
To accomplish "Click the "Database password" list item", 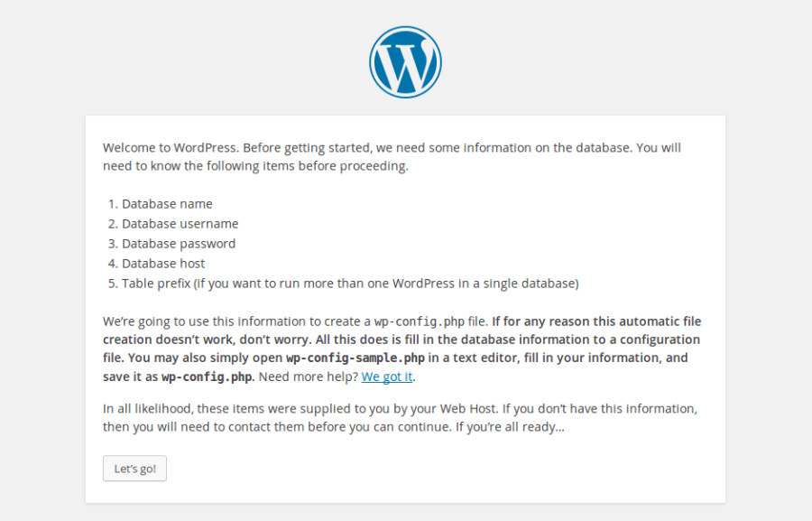I will (179, 244).
